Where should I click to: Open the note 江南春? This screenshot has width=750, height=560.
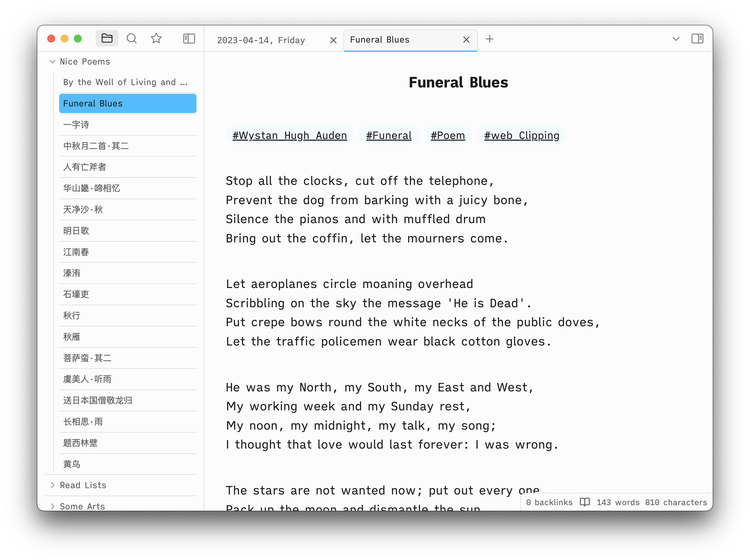[x=127, y=252]
